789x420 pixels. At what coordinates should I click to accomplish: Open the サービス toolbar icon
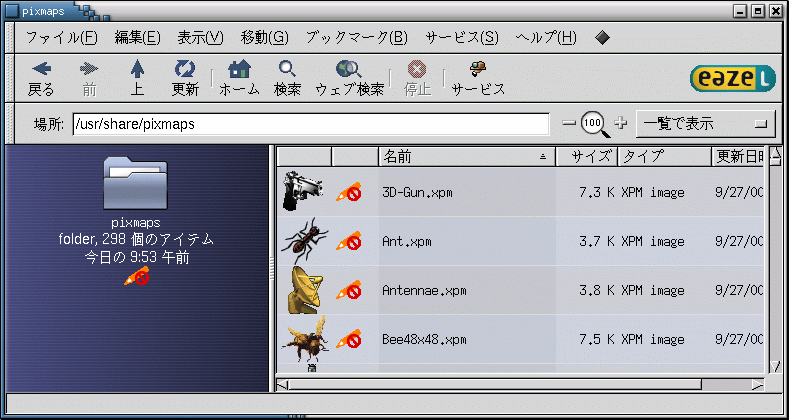(x=478, y=68)
